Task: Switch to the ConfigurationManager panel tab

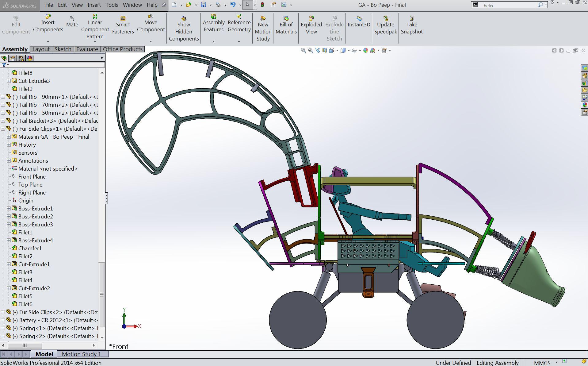Action: [x=21, y=58]
